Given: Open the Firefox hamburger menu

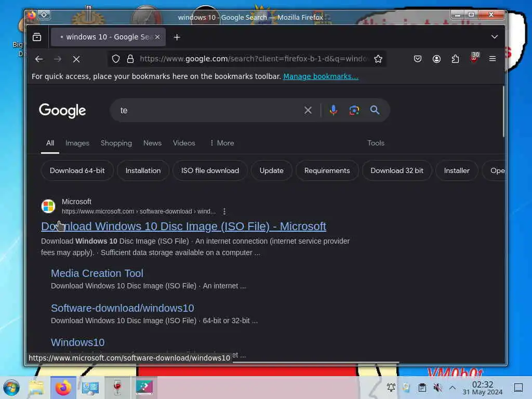Looking at the screenshot, I should tap(493, 59).
